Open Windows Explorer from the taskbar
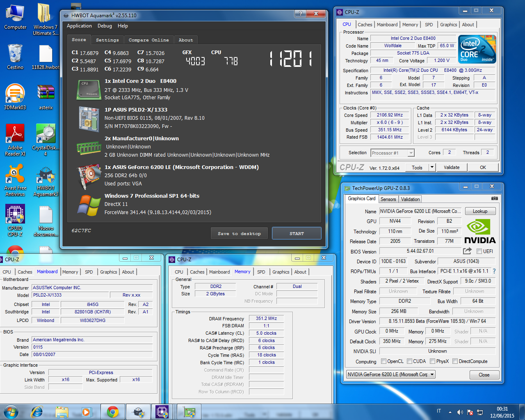This screenshot has width=525, height=420. coord(62,412)
